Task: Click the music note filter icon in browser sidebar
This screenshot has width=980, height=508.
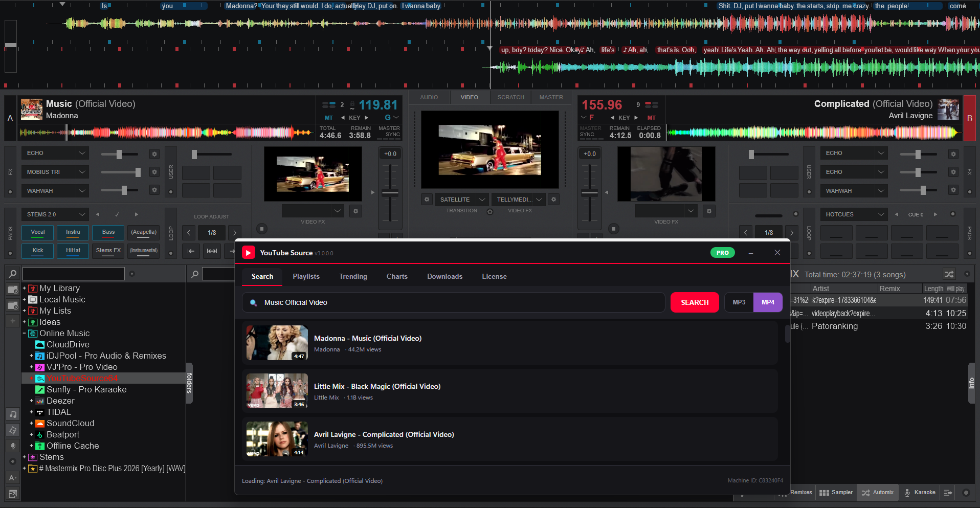Action: tap(13, 414)
